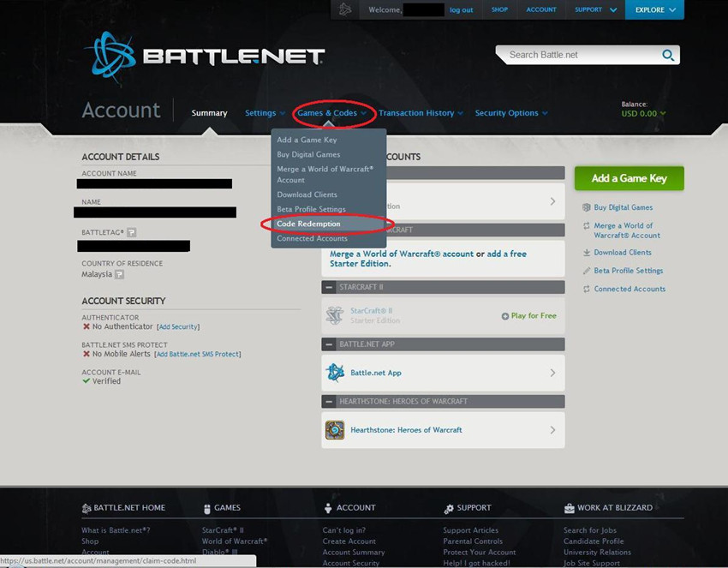This screenshot has height=568, width=728.
Task: Click the BattleTag help question icon
Action: 132,232
